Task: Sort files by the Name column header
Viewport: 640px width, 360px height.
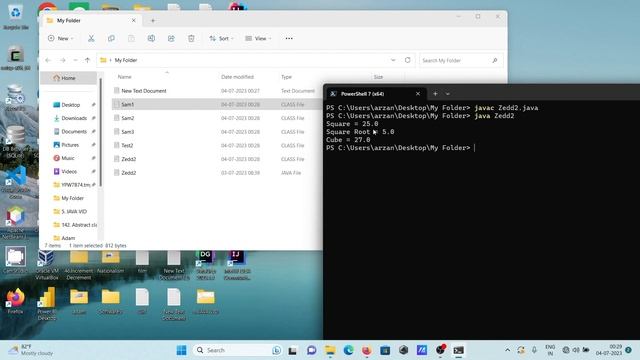Action: click(124, 77)
